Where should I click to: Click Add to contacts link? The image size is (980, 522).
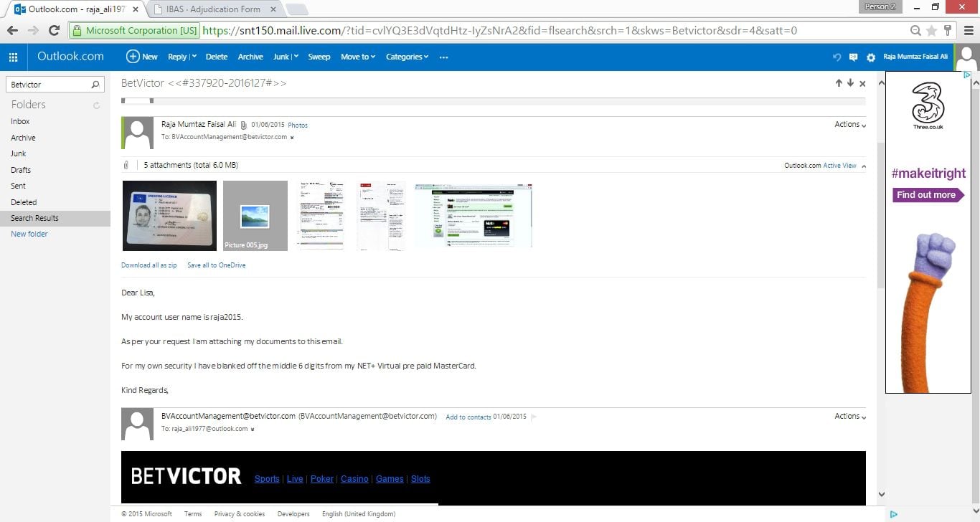tap(468, 417)
